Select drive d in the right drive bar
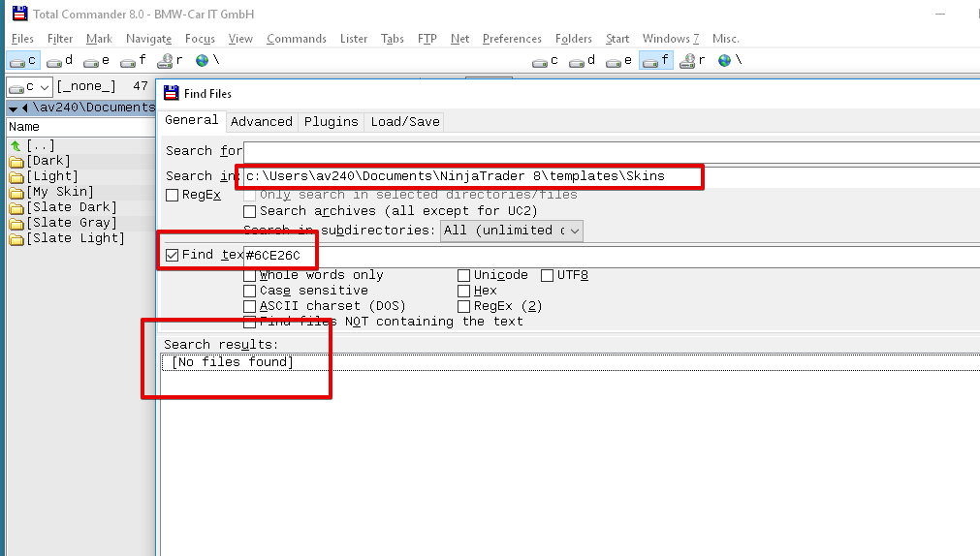This screenshot has height=556, width=980. [583, 61]
